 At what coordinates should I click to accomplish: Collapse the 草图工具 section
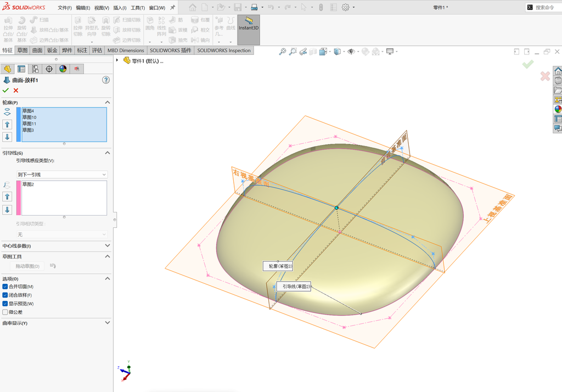coord(107,256)
